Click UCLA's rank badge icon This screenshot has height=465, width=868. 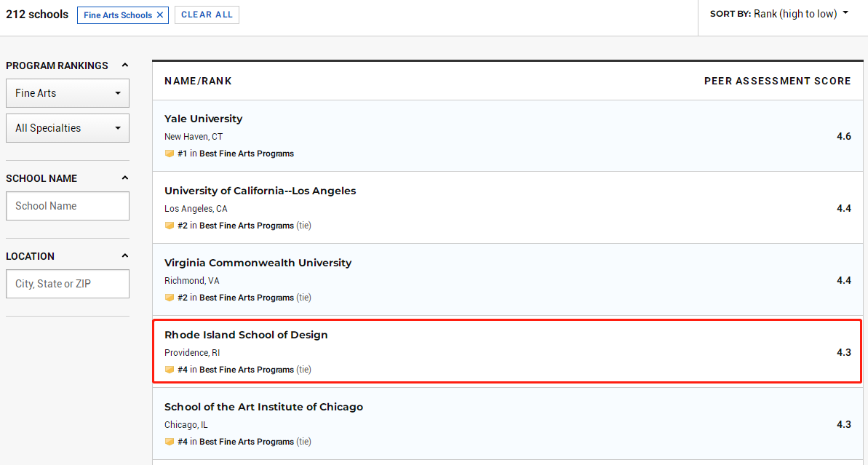[x=170, y=226]
